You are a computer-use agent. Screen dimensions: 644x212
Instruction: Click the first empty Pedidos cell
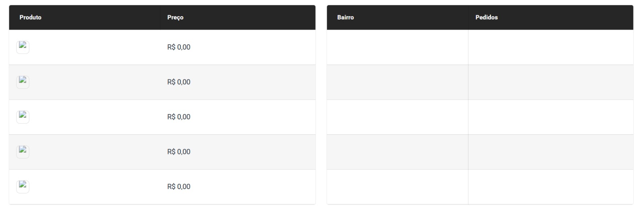551,47
